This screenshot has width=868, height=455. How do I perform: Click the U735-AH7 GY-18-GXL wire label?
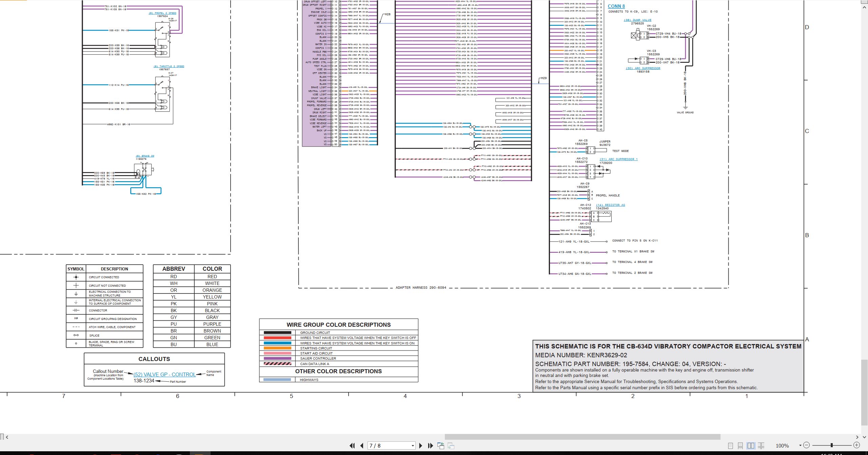[x=575, y=263]
